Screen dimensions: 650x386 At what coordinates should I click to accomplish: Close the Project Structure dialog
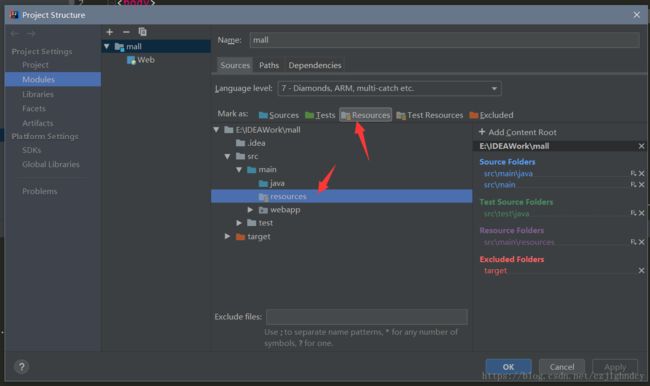(x=637, y=15)
